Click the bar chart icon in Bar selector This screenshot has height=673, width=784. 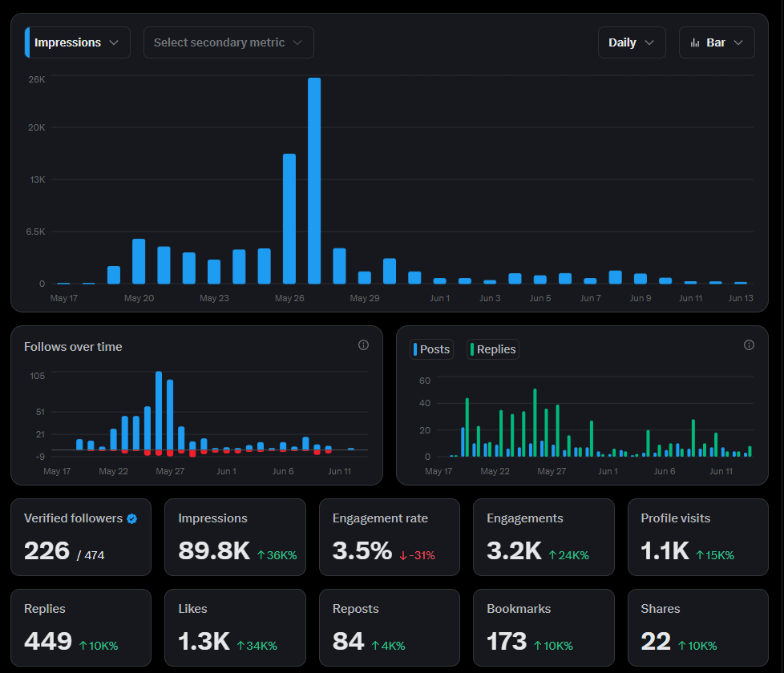click(x=694, y=43)
